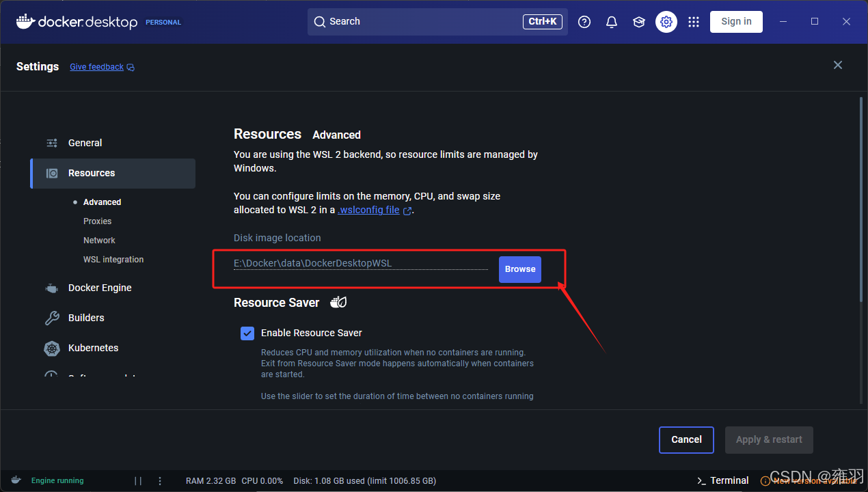Click the Resource Saver heading
Image resolution: width=868 pixels, height=492 pixels.
coord(276,303)
